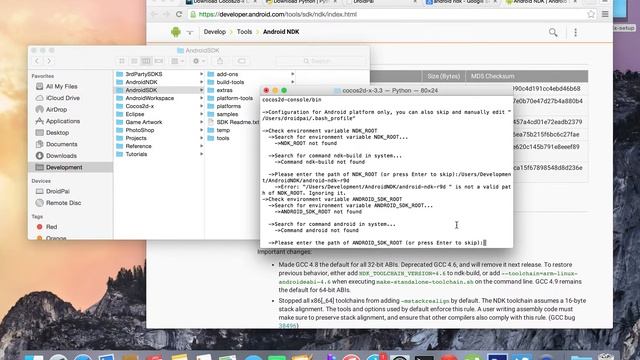
Task: Open Tools breadcrumb link
Action: click(244, 31)
